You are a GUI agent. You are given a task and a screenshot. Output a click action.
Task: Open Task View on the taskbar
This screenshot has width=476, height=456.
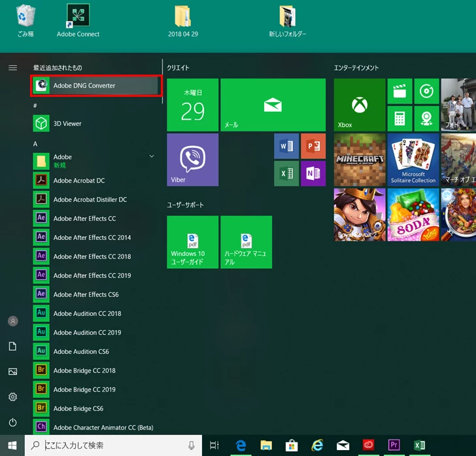214,446
